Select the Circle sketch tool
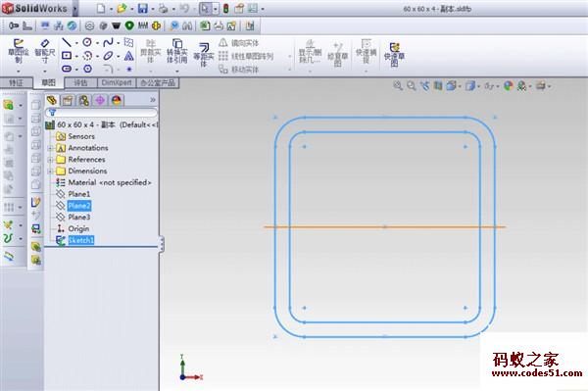This screenshot has height=391, width=588. click(x=87, y=42)
